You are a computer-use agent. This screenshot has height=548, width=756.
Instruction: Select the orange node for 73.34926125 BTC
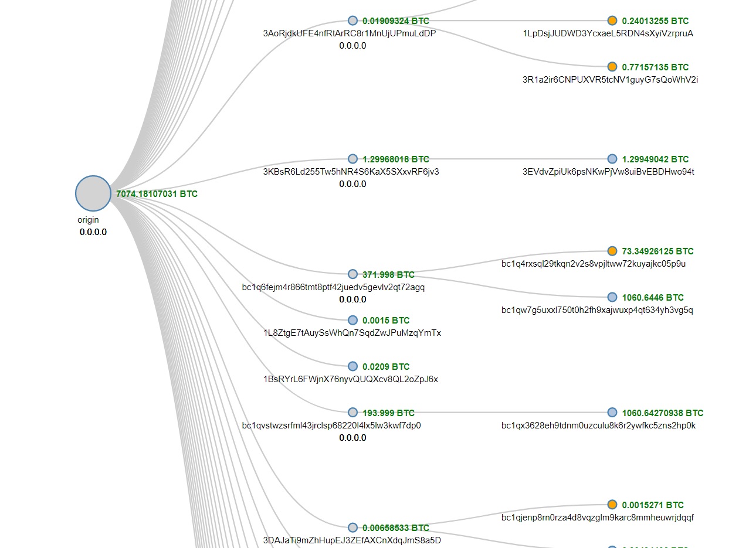pyautogui.click(x=612, y=251)
